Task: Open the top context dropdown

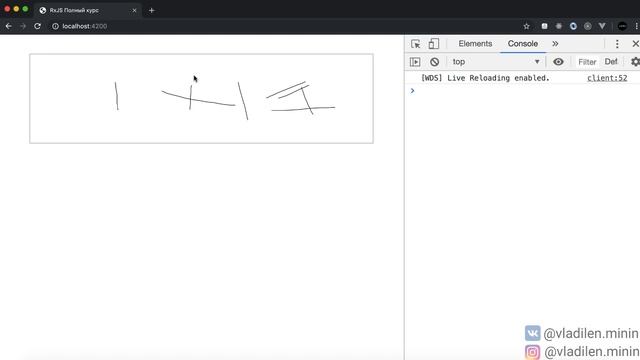Action: pos(496,62)
